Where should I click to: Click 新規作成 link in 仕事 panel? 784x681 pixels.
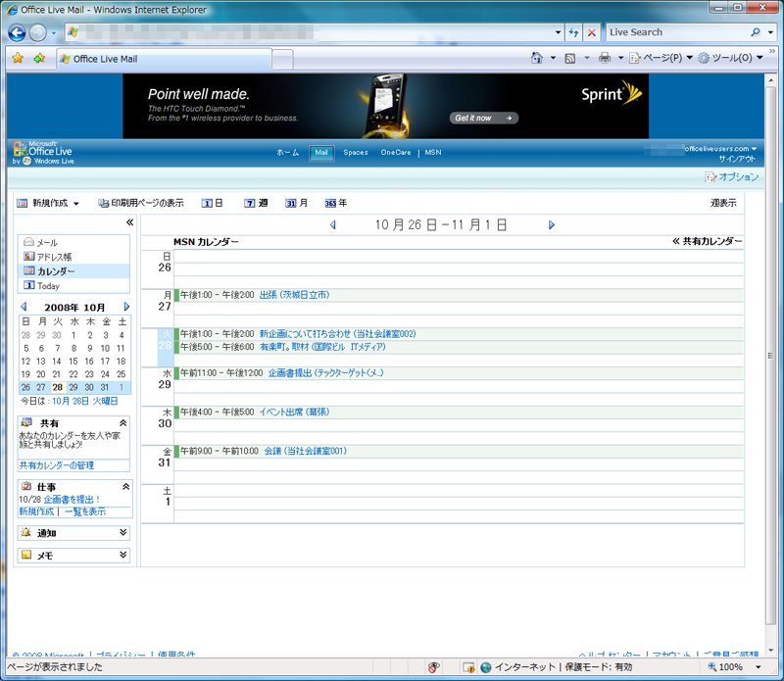(36, 511)
